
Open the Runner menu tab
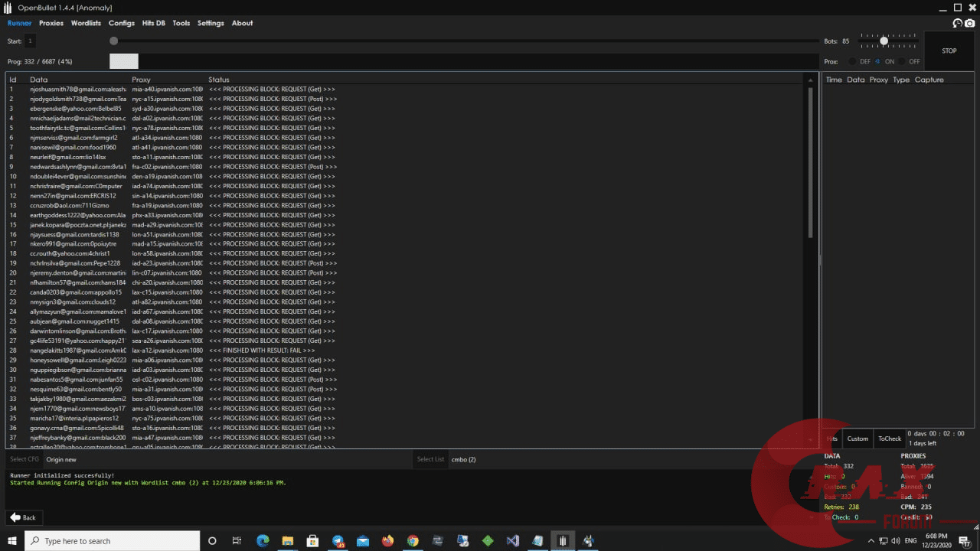tap(20, 23)
